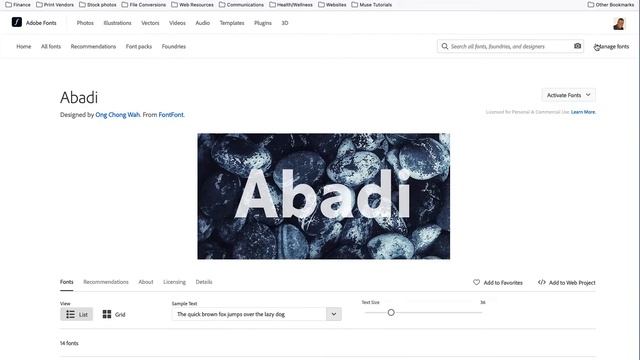
Task: Open 3D in the top navigation
Action: [x=285, y=23]
